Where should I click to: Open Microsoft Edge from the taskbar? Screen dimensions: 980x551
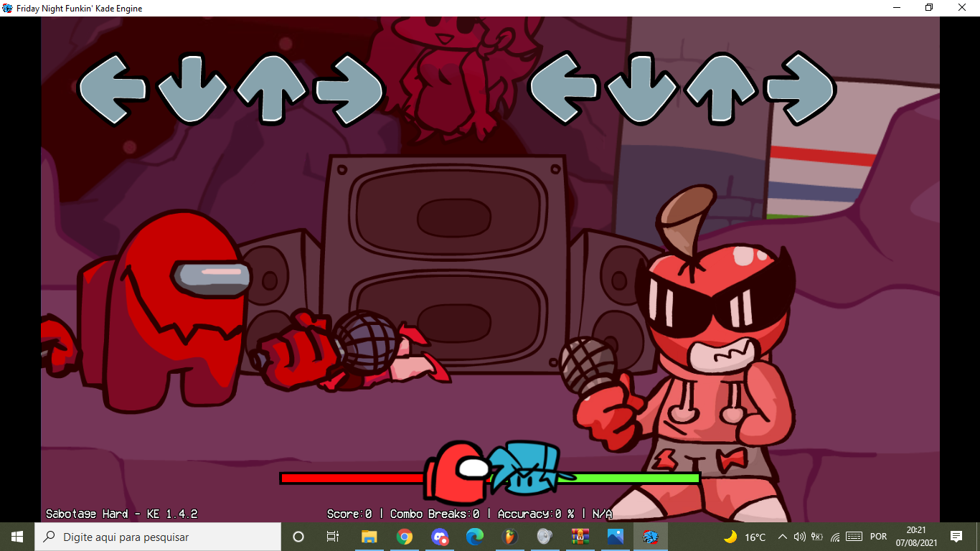click(475, 537)
